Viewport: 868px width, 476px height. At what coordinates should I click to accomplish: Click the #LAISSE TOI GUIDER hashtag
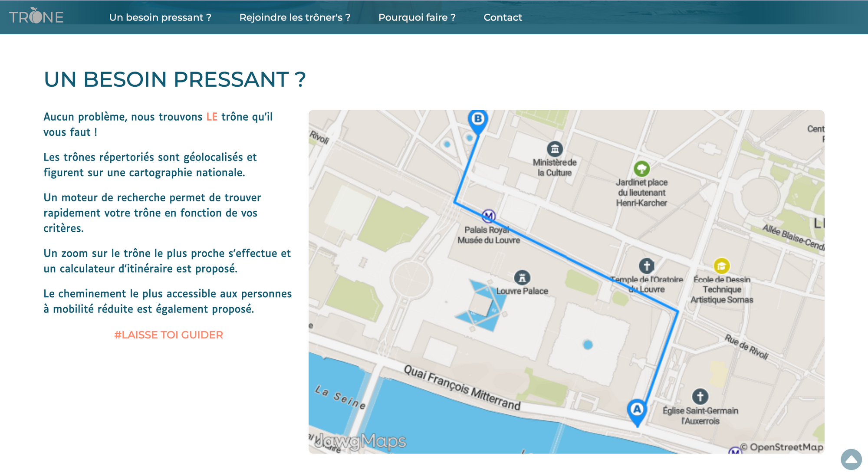[168, 335]
